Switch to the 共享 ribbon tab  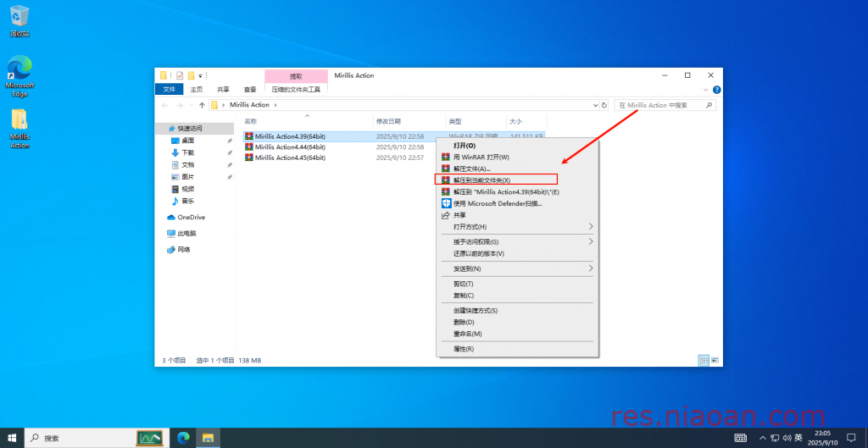pyautogui.click(x=223, y=89)
